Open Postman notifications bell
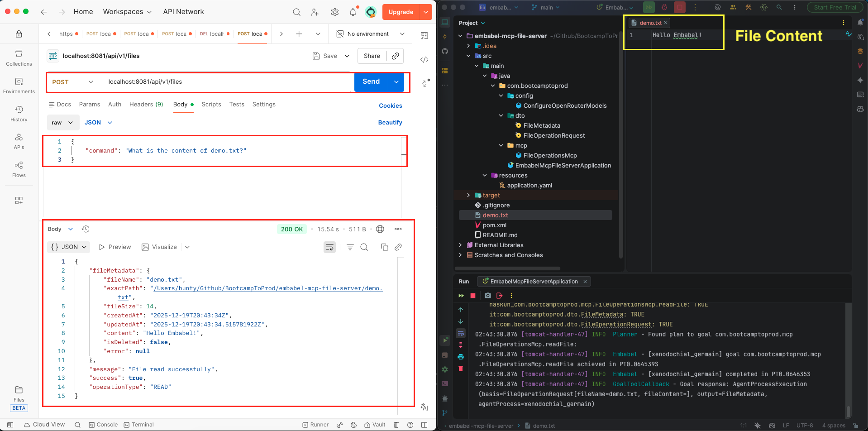 353,12
